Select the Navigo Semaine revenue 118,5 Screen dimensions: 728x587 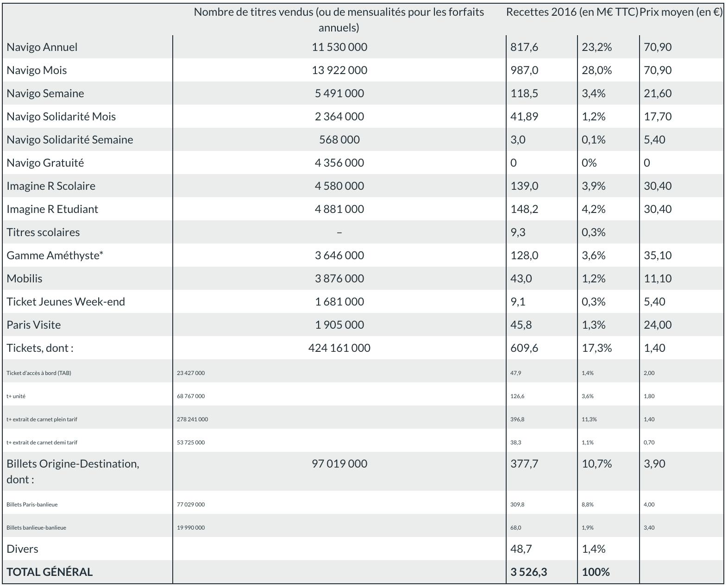click(x=524, y=93)
